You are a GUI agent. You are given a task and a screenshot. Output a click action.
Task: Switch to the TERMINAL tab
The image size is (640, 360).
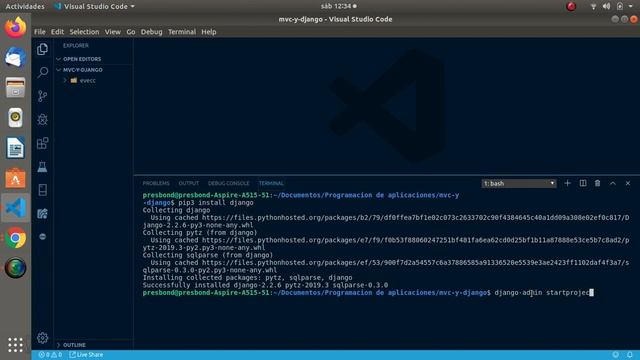(271, 183)
